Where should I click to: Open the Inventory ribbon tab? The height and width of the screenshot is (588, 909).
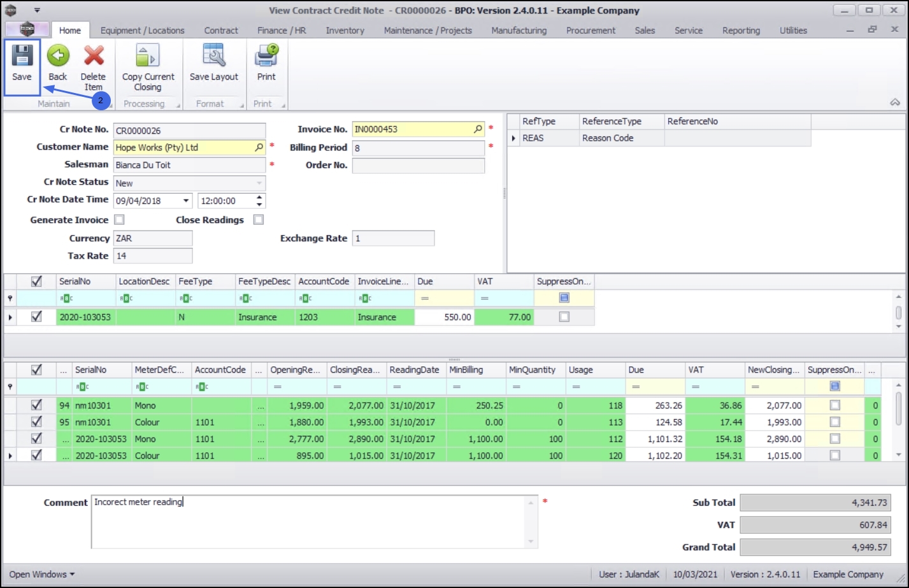tap(345, 31)
